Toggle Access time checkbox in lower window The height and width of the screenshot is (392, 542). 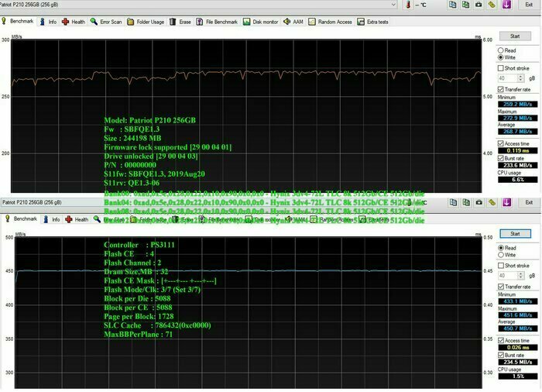tap(500, 340)
